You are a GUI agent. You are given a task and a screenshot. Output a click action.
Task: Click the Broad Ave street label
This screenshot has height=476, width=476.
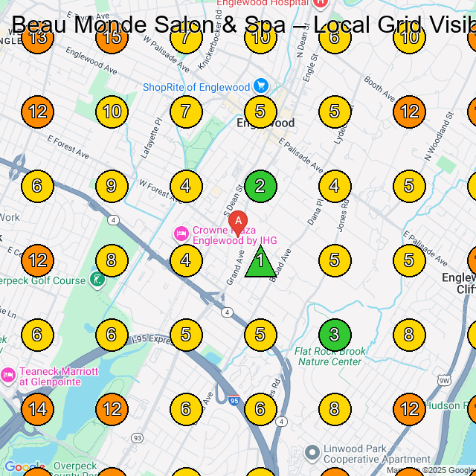coord(281,266)
